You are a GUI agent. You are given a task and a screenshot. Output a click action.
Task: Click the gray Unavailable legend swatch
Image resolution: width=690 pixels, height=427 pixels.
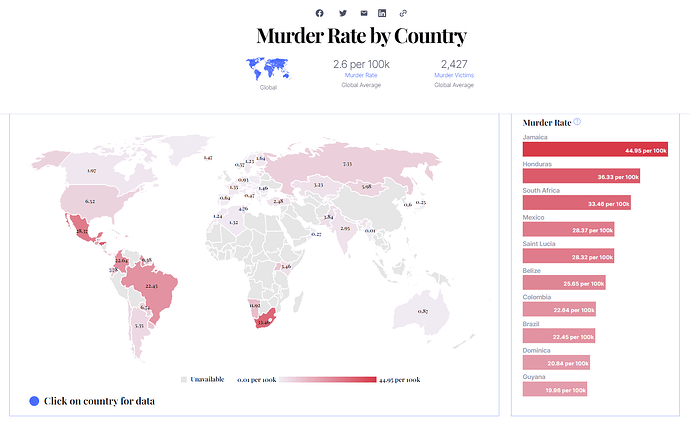pyautogui.click(x=184, y=380)
